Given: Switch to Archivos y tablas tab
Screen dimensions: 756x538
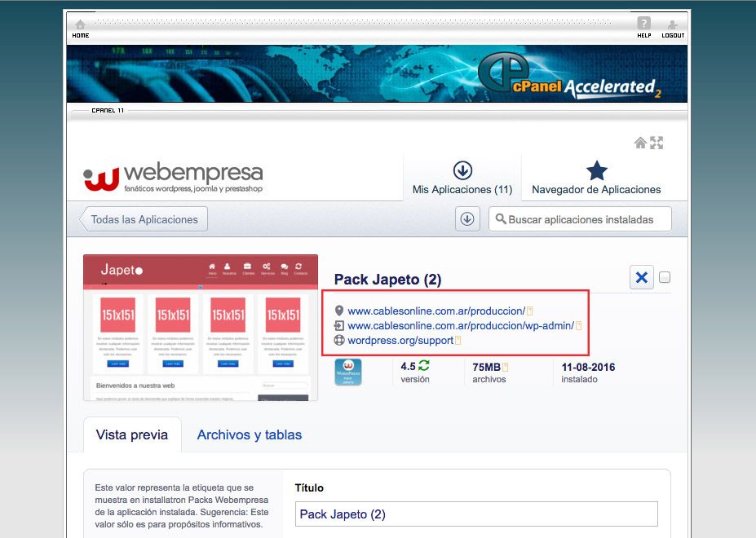Looking at the screenshot, I should coord(250,434).
